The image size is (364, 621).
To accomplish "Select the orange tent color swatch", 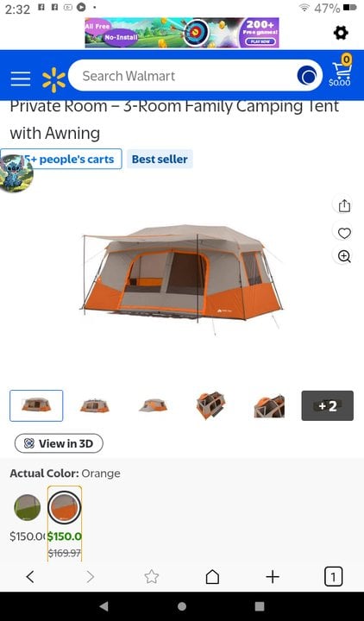I will [64, 507].
